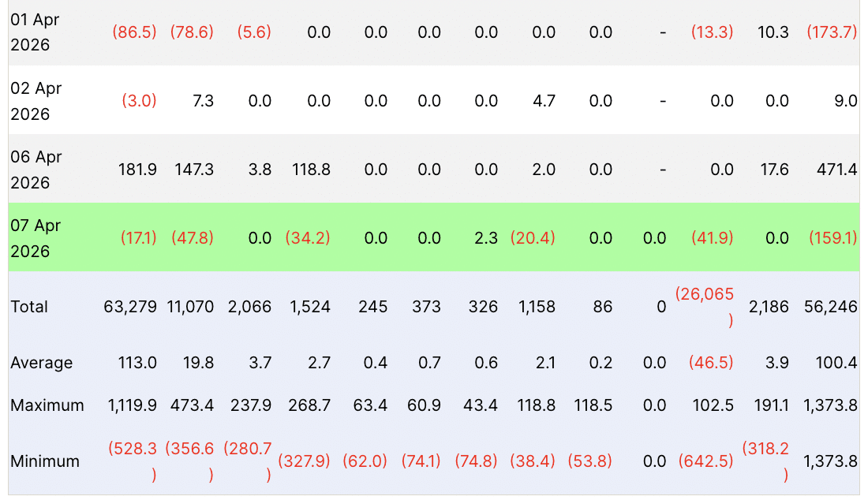Select the Minimum row label
The width and height of the screenshot is (868, 500).
coord(45,461)
